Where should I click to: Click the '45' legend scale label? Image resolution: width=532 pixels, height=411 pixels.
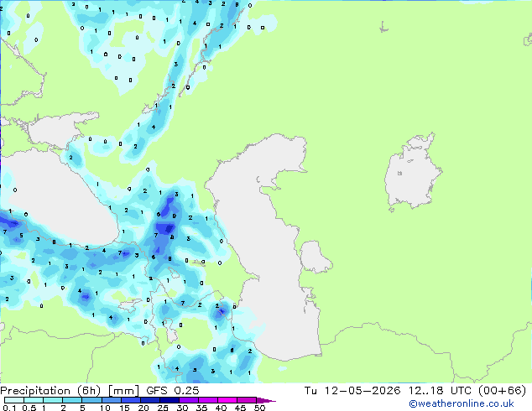click(240, 408)
